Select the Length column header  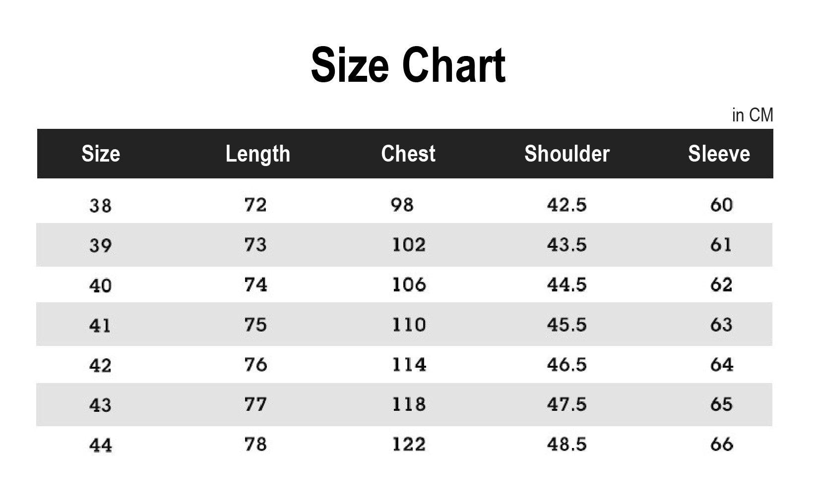257,154
